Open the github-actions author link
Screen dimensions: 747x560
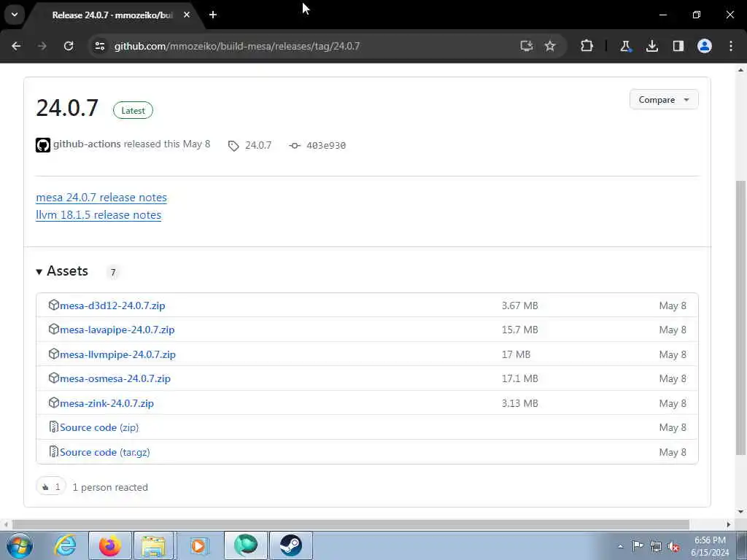[x=87, y=144]
